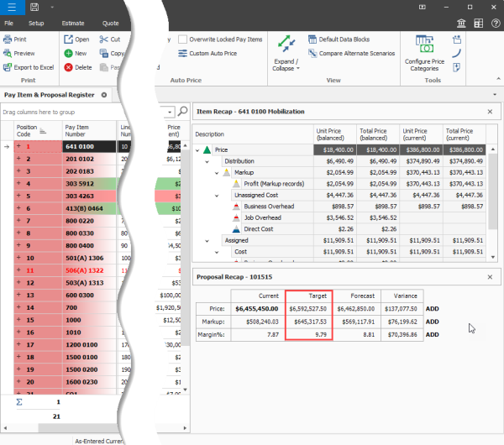The image size is (504, 445).
Task: Select pay item 413(B) 0464 cell
Action: coord(89,208)
